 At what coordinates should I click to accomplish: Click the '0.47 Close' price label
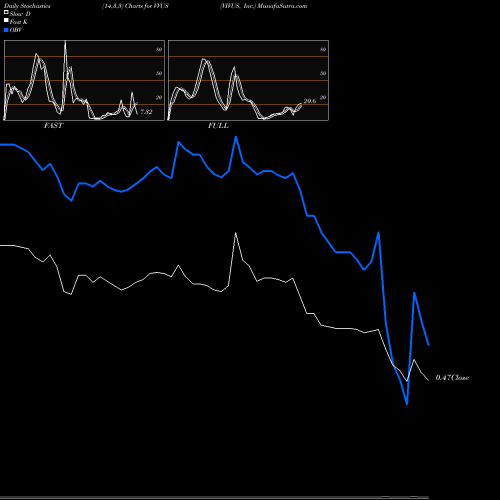(452, 378)
